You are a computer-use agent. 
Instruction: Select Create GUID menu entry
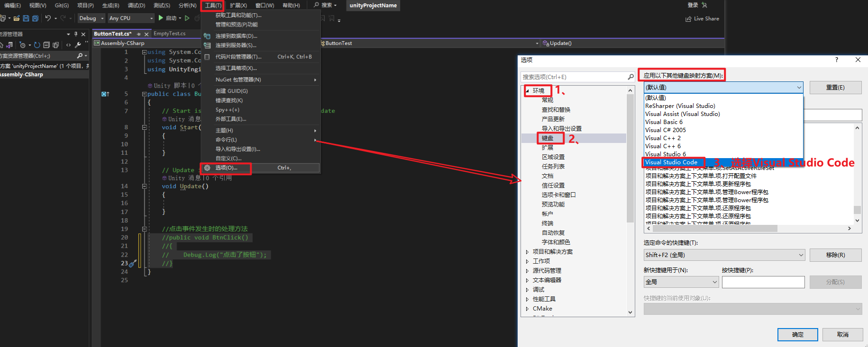pyautogui.click(x=260, y=91)
